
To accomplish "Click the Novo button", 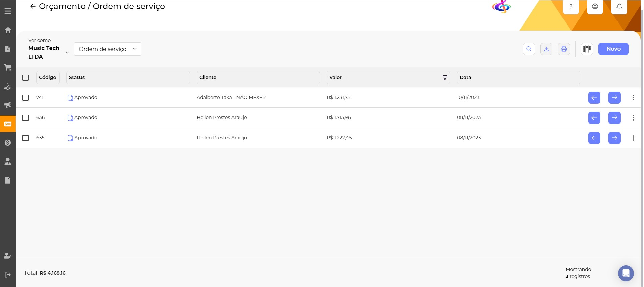I will pyautogui.click(x=613, y=49).
